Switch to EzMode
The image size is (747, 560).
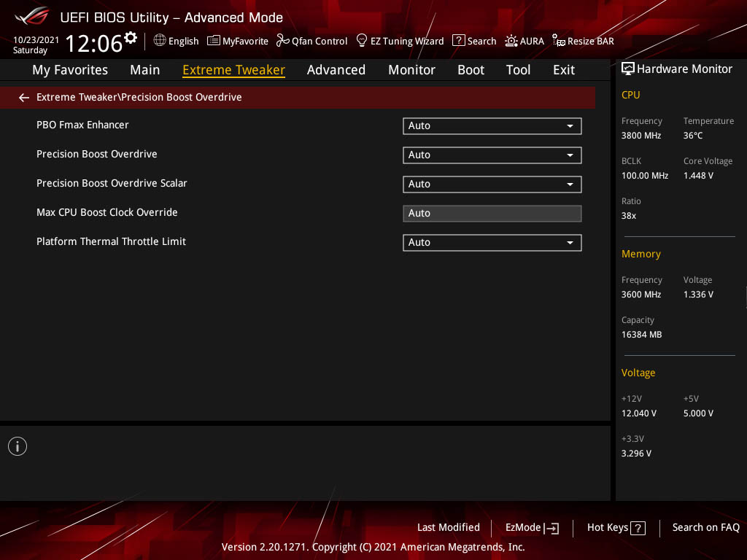[x=532, y=528]
